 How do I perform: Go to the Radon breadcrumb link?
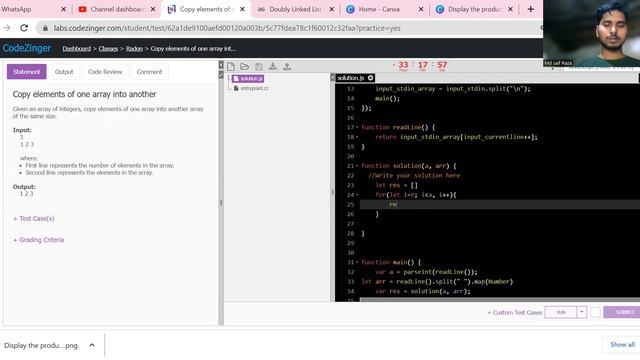(134, 49)
